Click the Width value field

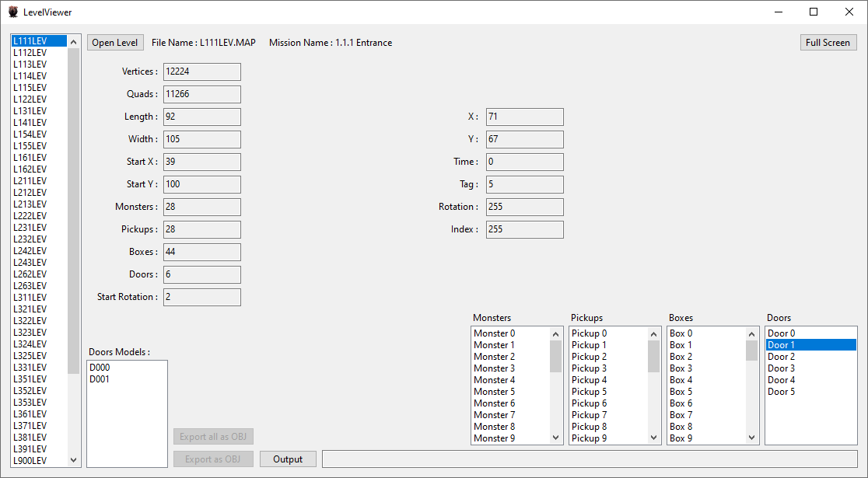coord(202,139)
